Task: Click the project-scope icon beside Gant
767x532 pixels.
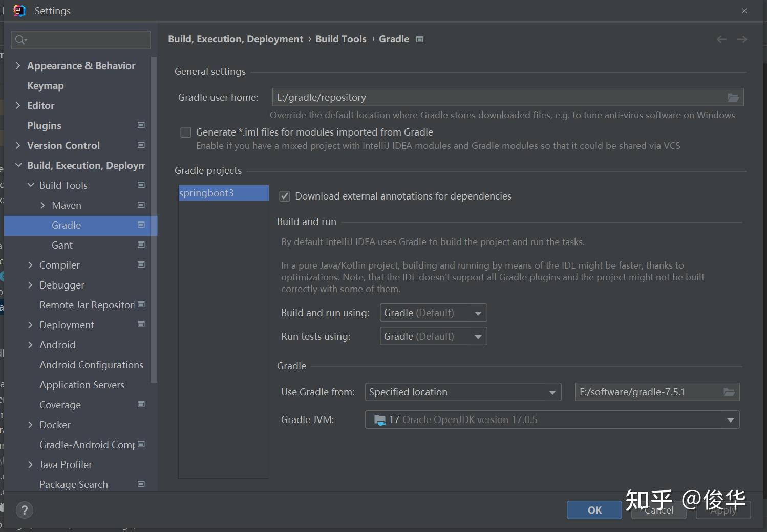Action: coord(141,245)
